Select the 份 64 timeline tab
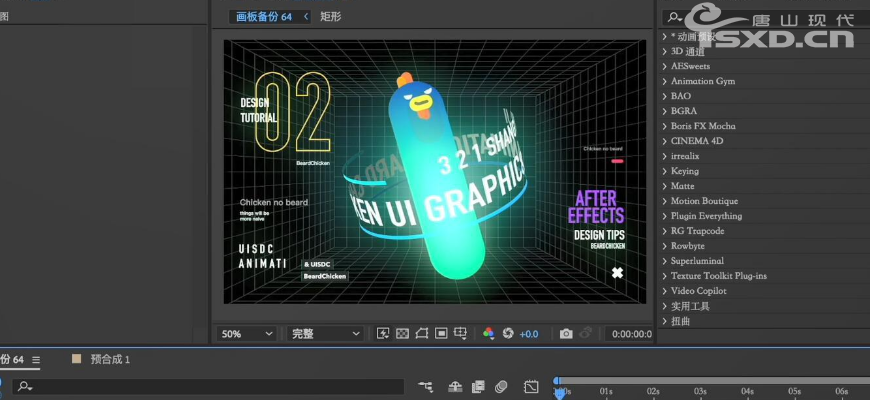This screenshot has width=870, height=400. (x=12, y=360)
